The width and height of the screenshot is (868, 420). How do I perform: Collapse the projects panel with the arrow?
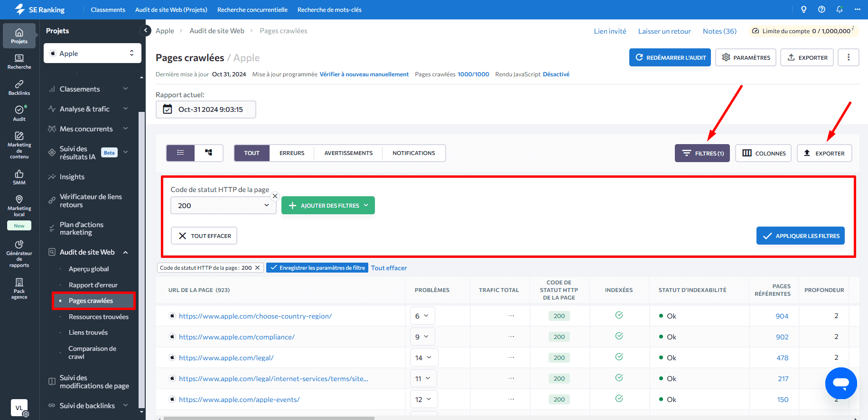[146, 31]
